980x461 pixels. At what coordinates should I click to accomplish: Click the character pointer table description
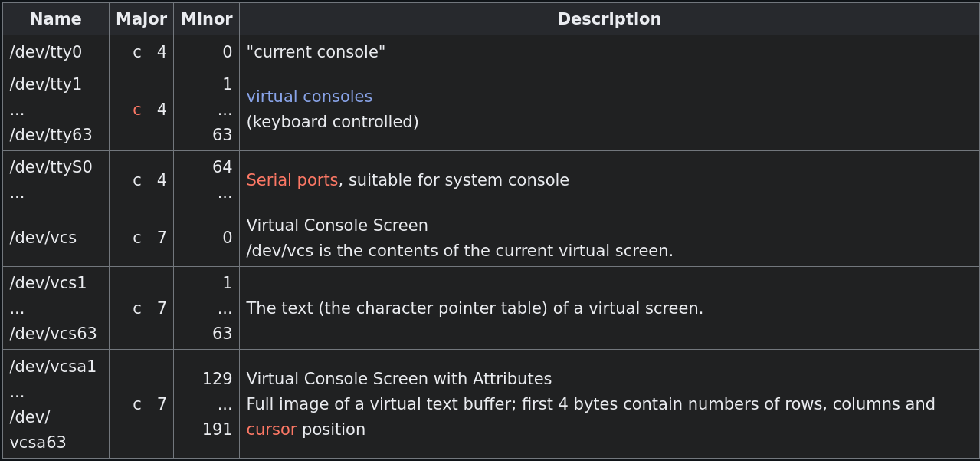474,308
